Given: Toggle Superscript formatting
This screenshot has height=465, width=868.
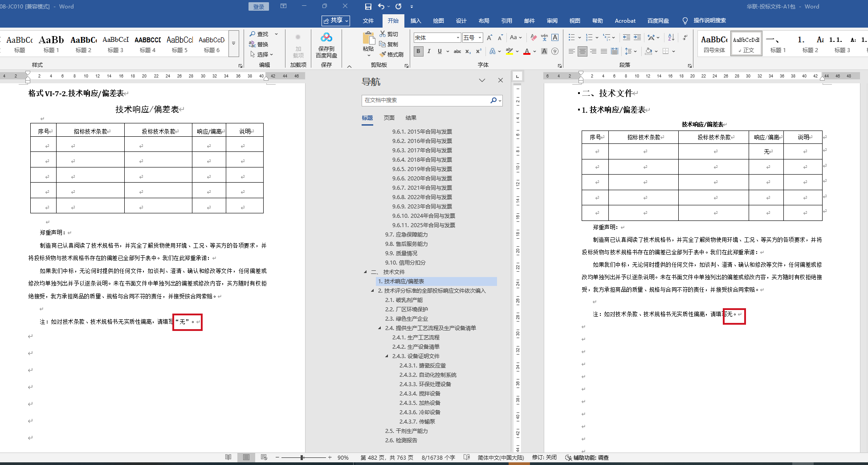Looking at the screenshot, I should pyautogui.click(x=479, y=51).
